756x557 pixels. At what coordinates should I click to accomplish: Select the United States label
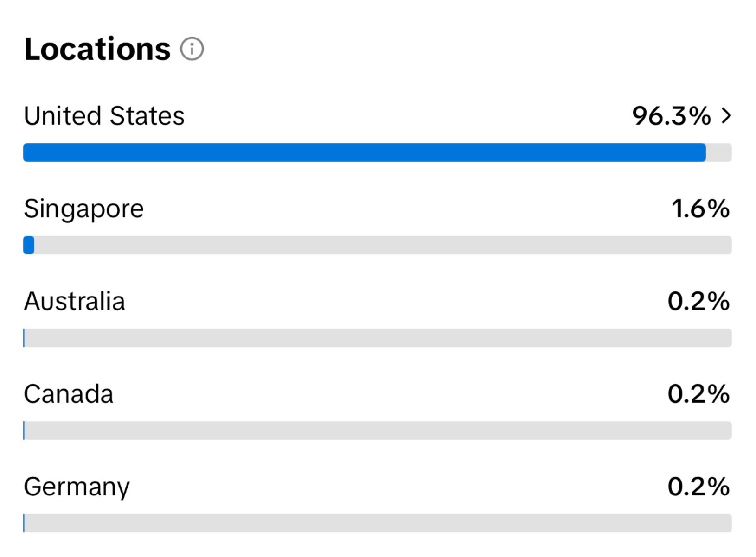[x=104, y=115]
